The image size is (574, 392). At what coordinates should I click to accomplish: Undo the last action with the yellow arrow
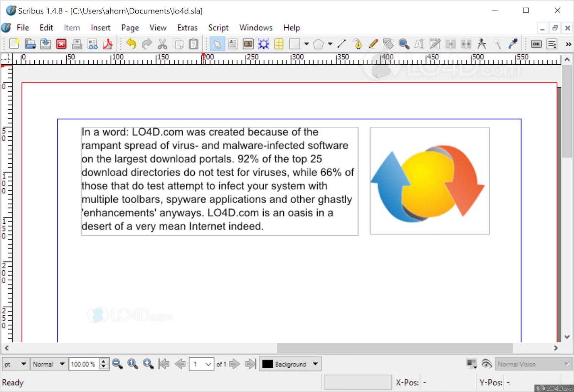point(131,44)
